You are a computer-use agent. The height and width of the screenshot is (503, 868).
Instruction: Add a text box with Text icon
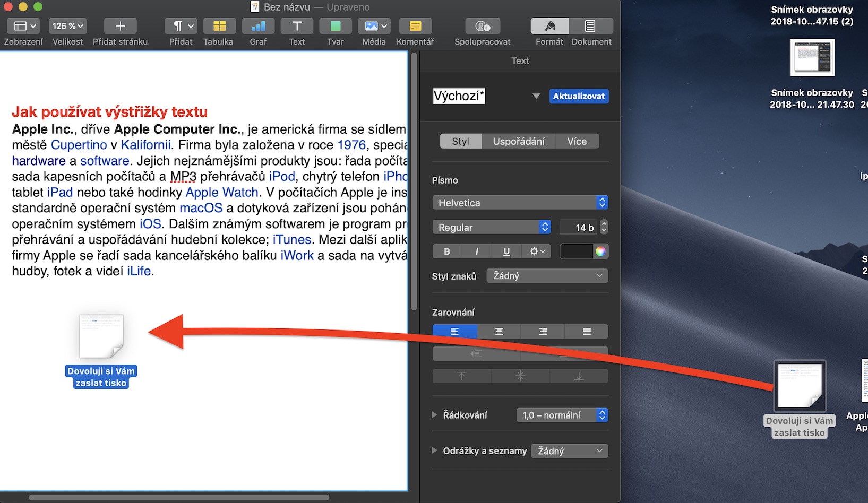tap(297, 26)
